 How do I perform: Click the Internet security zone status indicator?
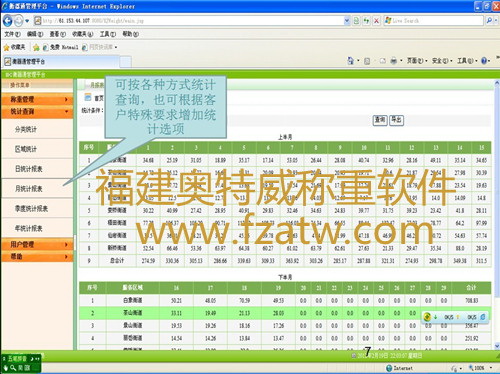399,368
